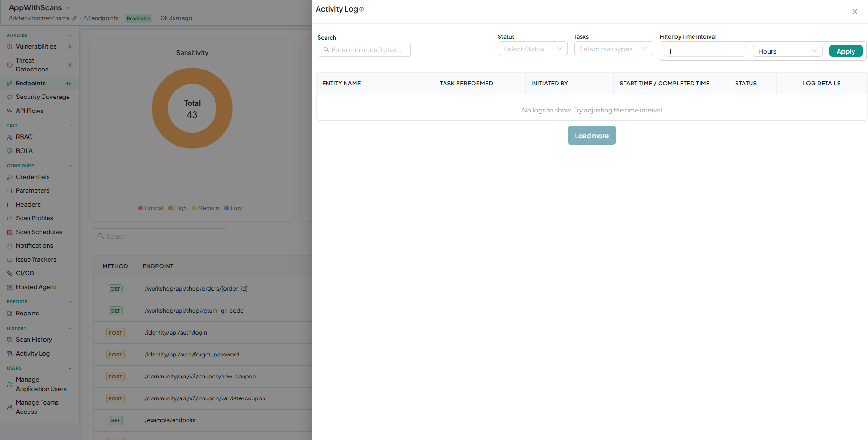Navigate to Scan History
Image resolution: width=868 pixels, height=440 pixels.
pyautogui.click(x=34, y=340)
